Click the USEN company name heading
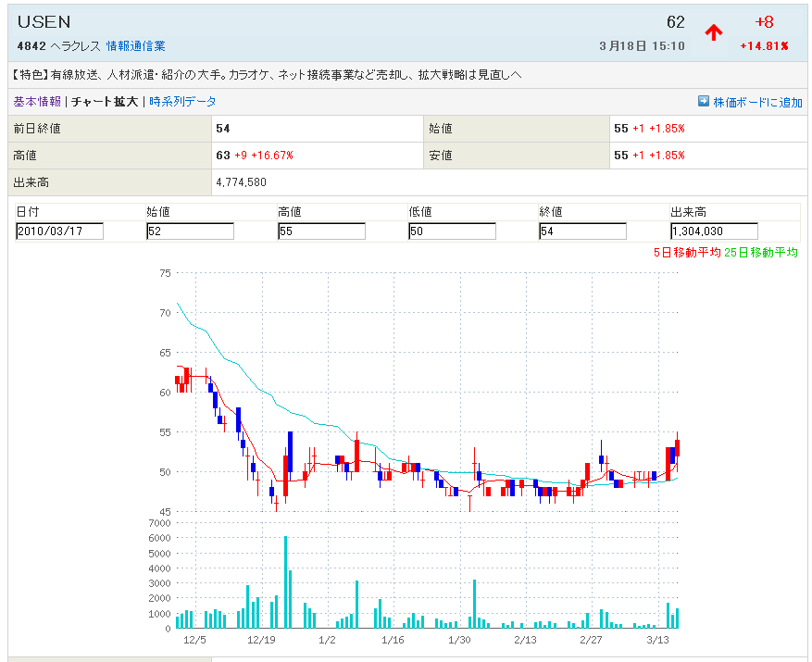Screen dimensions: 812x662 44,22
